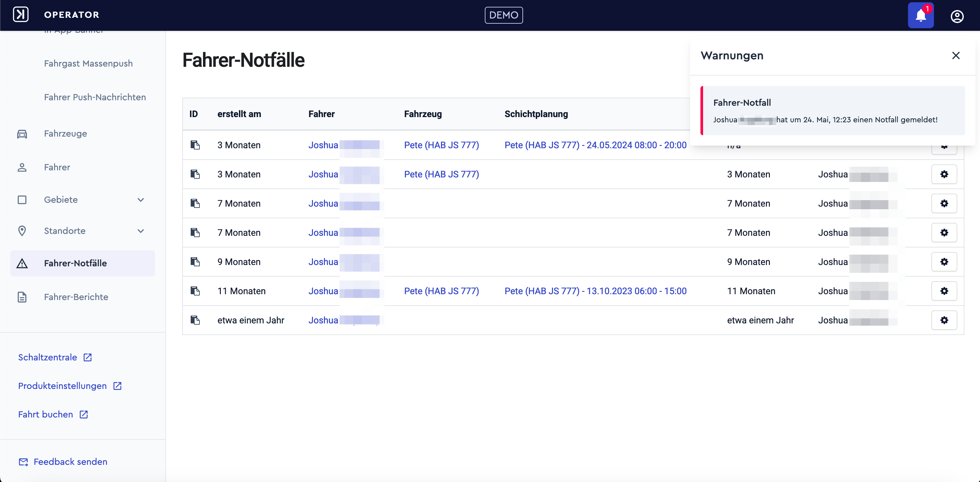
Task: Click the Fahrzeug column header
Action: (x=423, y=114)
